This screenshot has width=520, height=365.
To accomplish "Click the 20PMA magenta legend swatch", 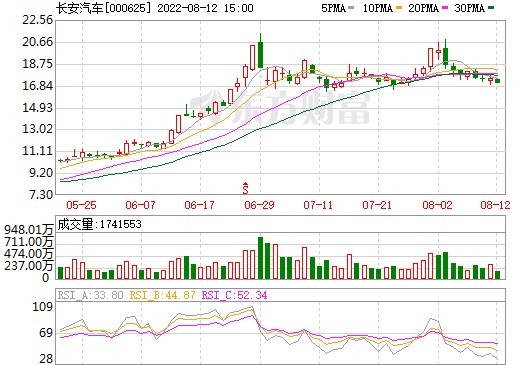I will pyautogui.click(x=445, y=8).
